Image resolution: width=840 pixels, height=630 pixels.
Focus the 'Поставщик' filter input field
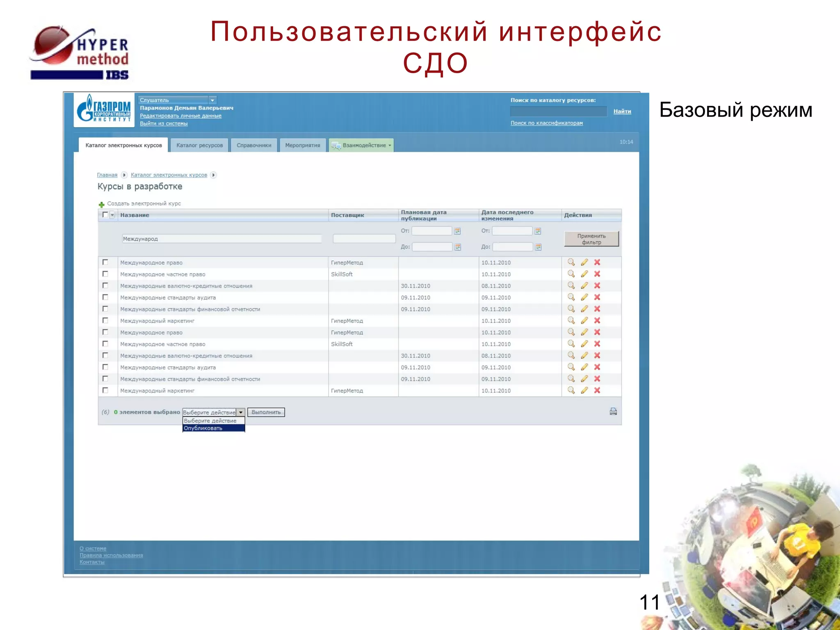coord(364,239)
